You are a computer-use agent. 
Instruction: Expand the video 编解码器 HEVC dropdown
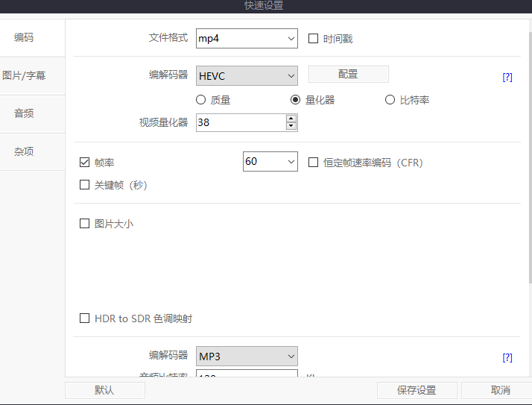(x=247, y=75)
